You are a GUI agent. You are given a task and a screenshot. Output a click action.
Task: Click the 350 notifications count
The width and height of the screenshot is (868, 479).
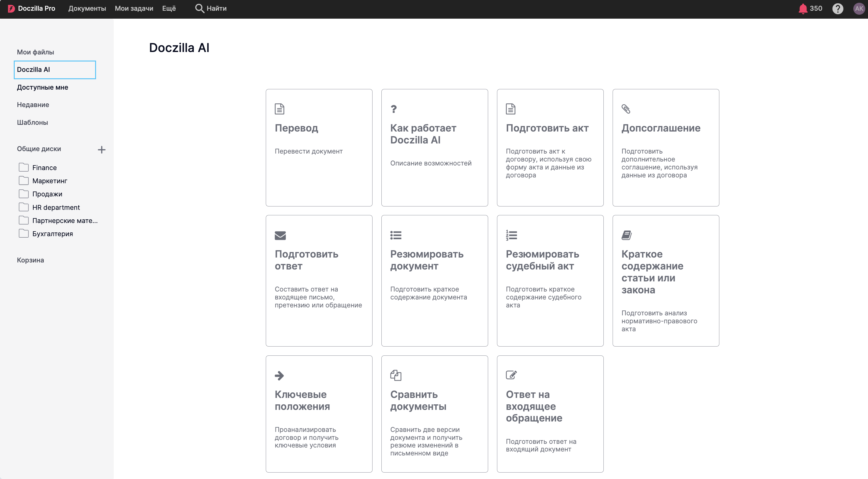816,9
